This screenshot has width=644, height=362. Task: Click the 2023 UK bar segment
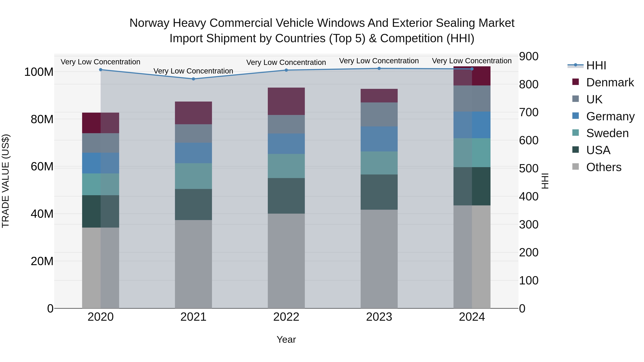(x=379, y=114)
